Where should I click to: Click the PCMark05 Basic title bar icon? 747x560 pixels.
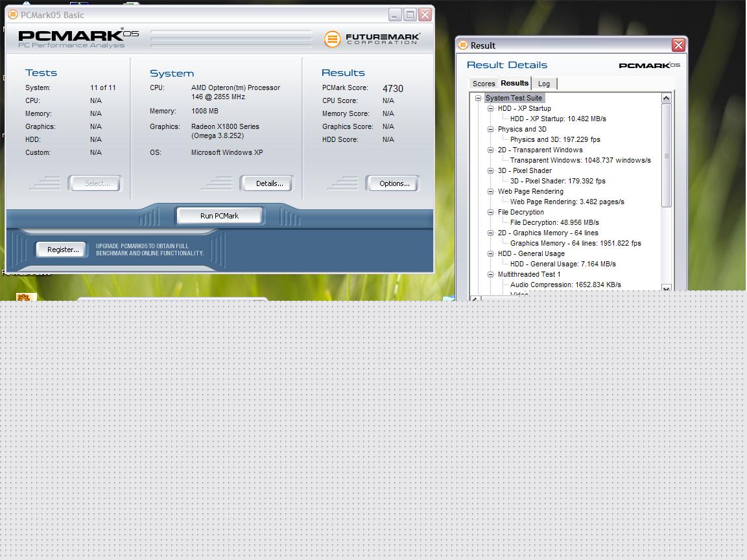coord(14,15)
